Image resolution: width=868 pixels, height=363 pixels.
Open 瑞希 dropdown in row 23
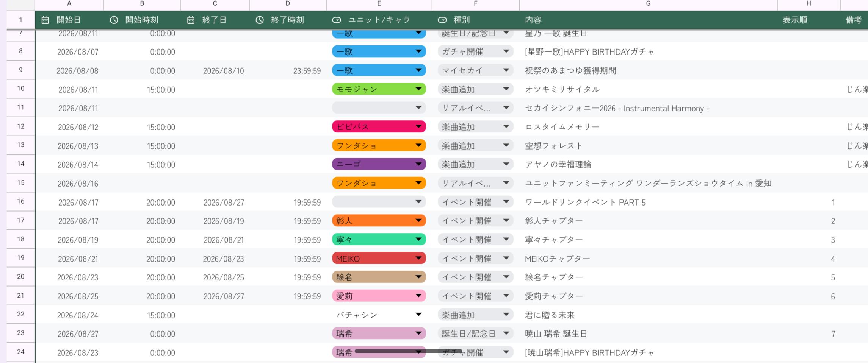[379, 333]
